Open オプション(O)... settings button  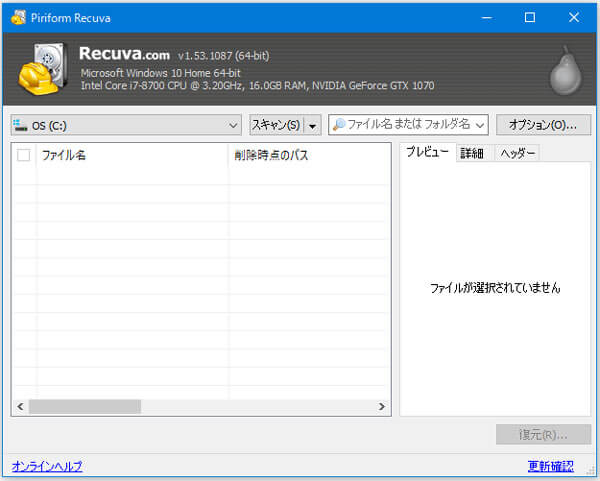(x=543, y=125)
